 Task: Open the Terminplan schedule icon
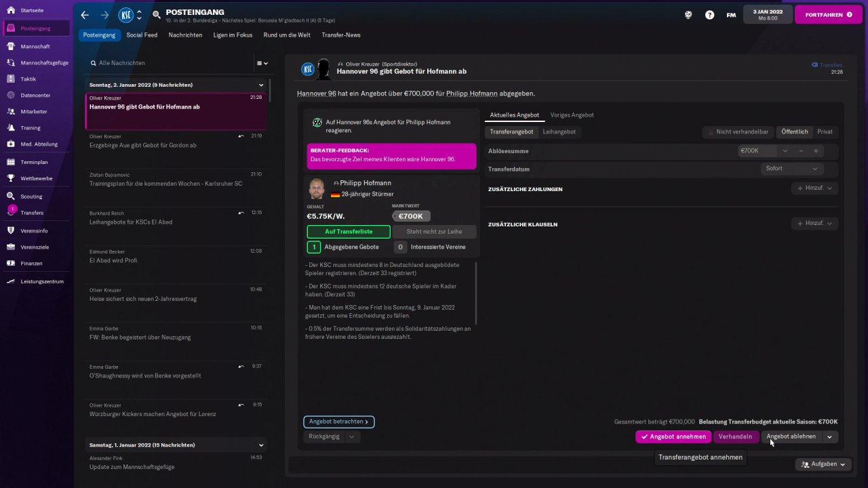(x=11, y=162)
